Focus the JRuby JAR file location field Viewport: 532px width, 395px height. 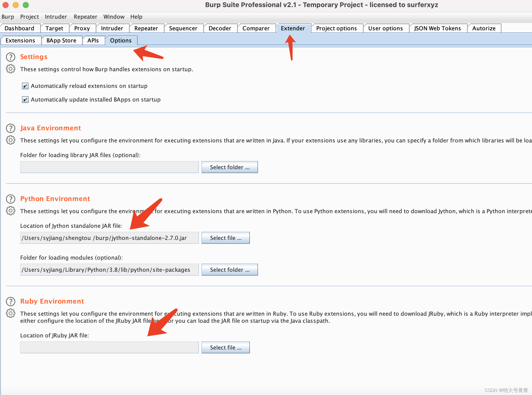click(109, 348)
